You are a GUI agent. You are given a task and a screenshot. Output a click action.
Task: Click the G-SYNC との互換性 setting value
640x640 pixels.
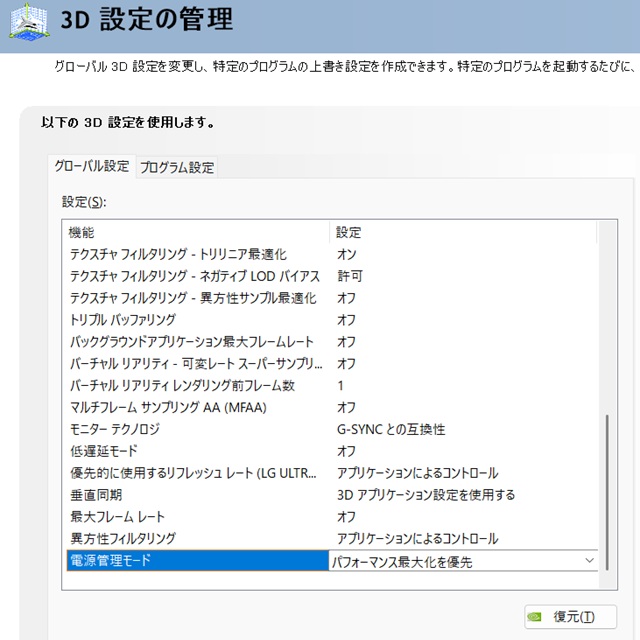click(x=391, y=429)
